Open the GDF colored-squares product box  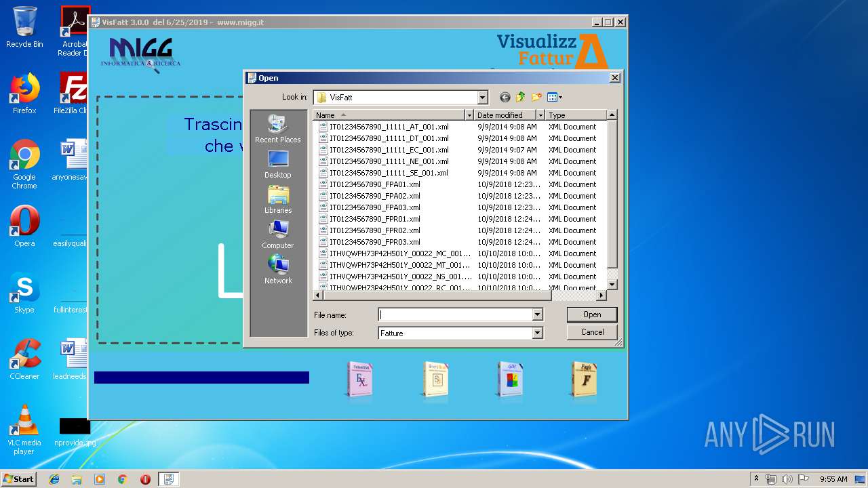509,379
